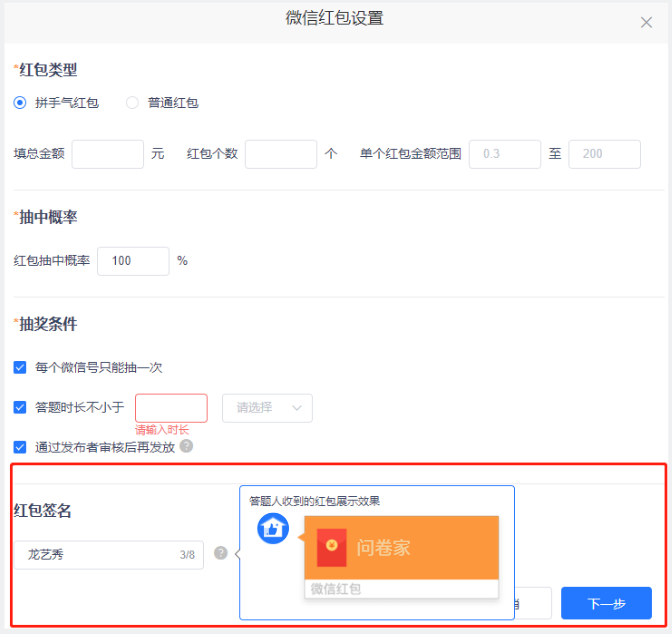Screen dimensions: 672x634
Task: Toggle 通过发布者审核后再发放 checkbox
Action: (x=20, y=448)
